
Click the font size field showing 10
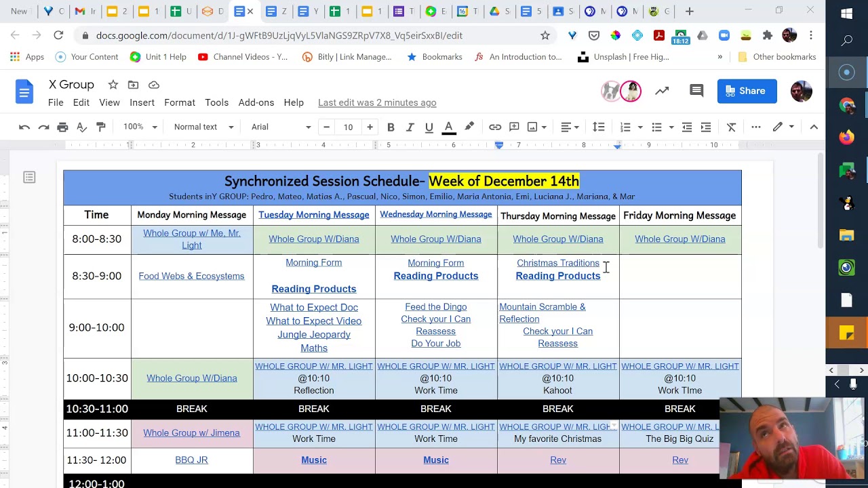coord(348,127)
